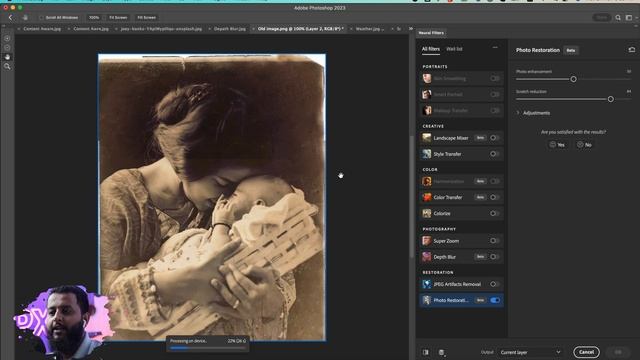Answer Yes to satisfied with results
The width and height of the screenshot is (640, 360).
coord(557,144)
